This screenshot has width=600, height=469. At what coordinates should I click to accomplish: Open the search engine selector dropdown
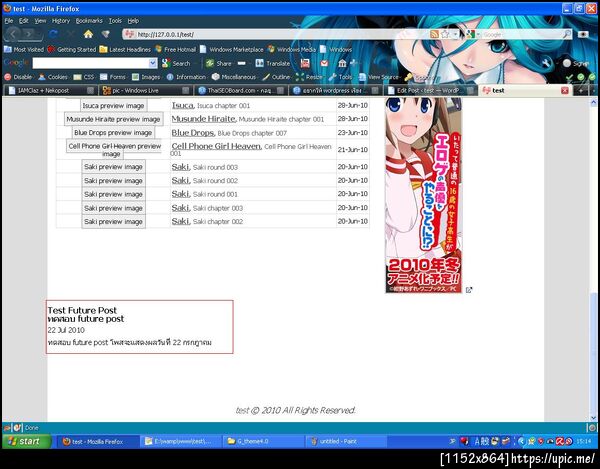[478, 34]
